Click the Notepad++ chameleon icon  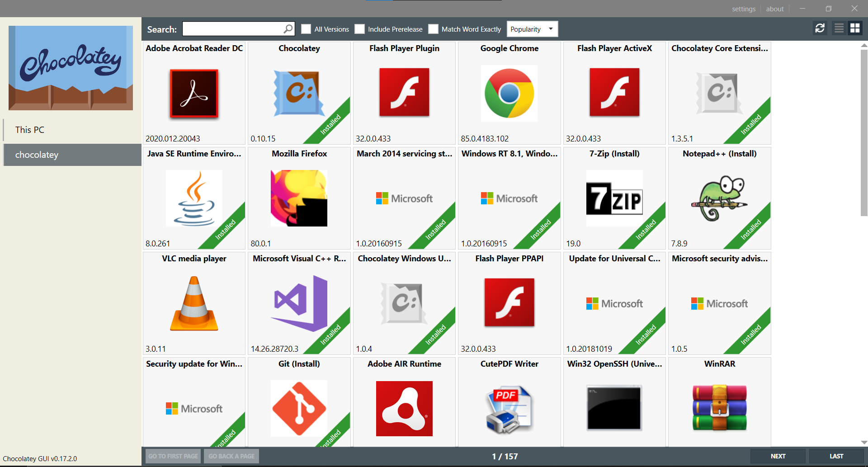[x=719, y=198]
